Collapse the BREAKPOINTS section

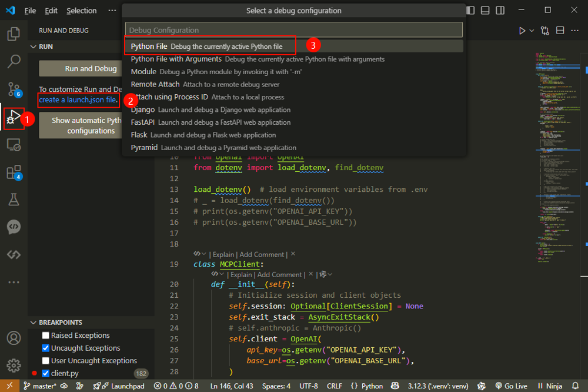coord(33,323)
